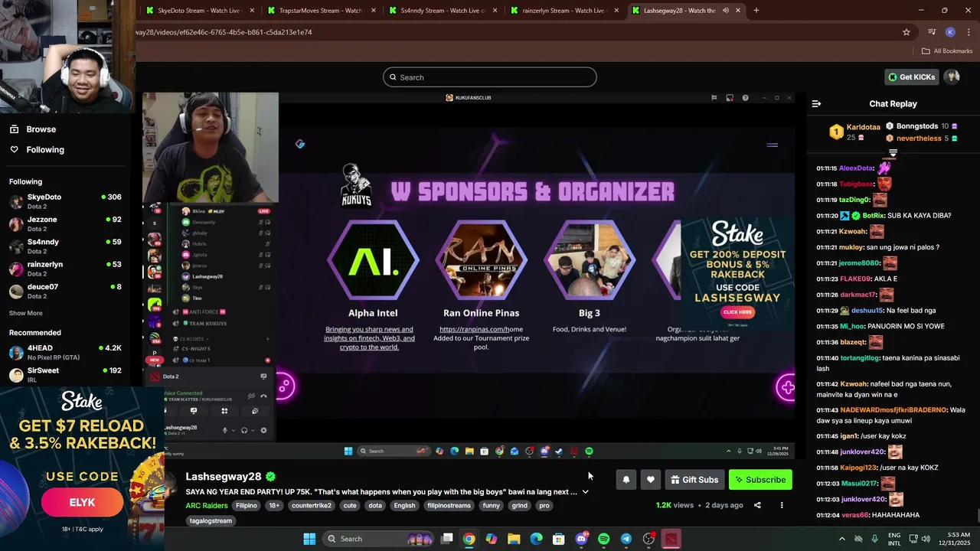This screenshot has height=551, width=980.
Task: Click the Windows taskbar Search box
Action: point(380,539)
